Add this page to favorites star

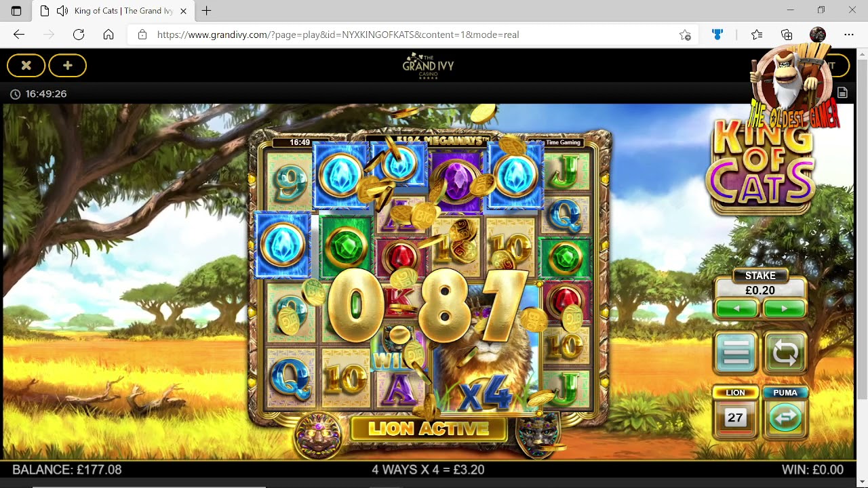(685, 35)
